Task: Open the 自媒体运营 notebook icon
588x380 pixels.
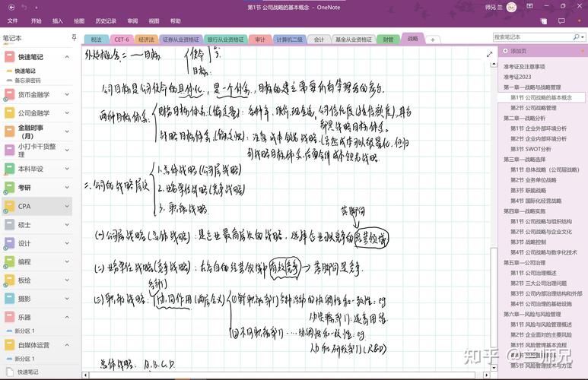Action: tap(9, 345)
